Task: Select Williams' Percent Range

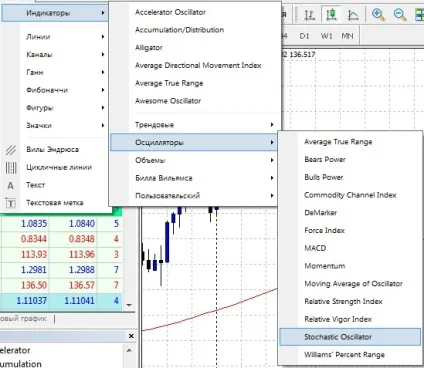Action: (x=344, y=355)
